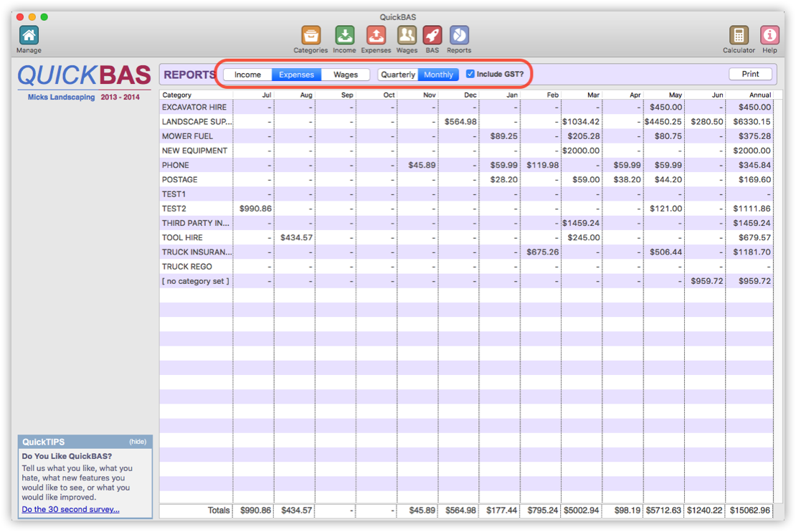The image size is (796, 532).
Task: Switch to the Wages report tab
Action: [346, 74]
